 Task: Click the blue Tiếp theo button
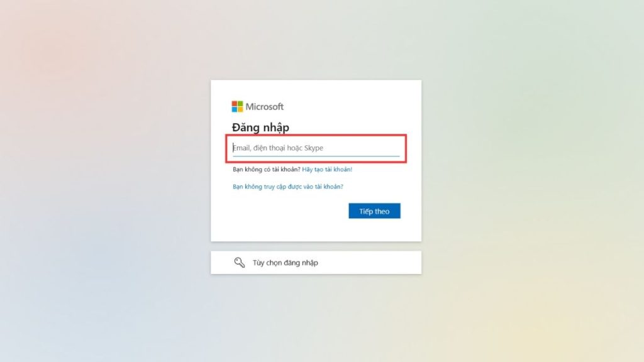(x=374, y=211)
